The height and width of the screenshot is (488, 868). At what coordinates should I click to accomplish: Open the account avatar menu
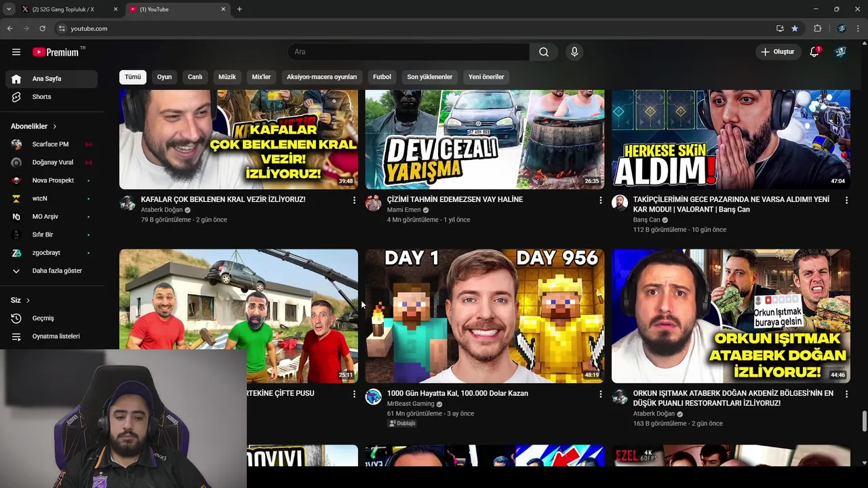tap(841, 52)
